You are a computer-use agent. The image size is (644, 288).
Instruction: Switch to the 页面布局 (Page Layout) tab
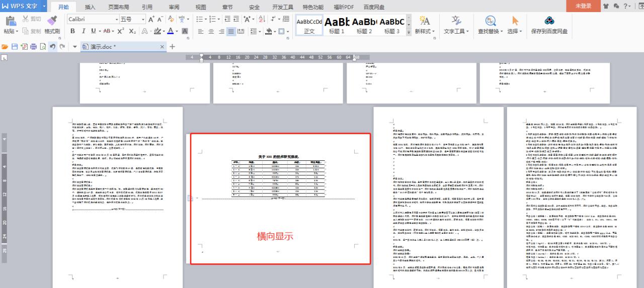tap(119, 7)
